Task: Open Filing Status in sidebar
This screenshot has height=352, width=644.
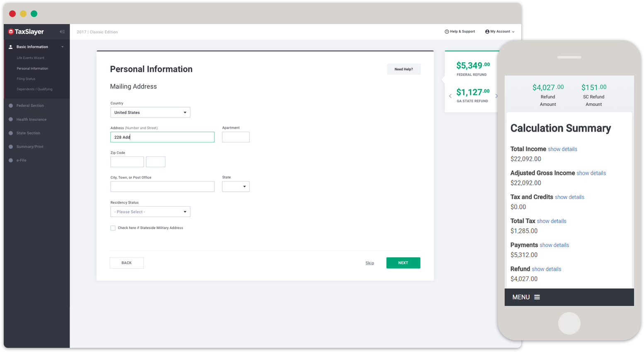Action: click(x=26, y=79)
